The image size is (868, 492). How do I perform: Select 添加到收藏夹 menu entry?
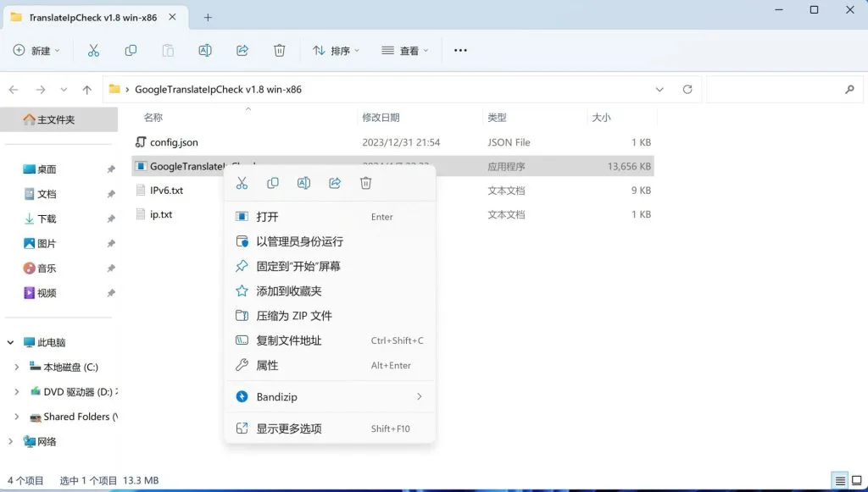tap(330, 291)
